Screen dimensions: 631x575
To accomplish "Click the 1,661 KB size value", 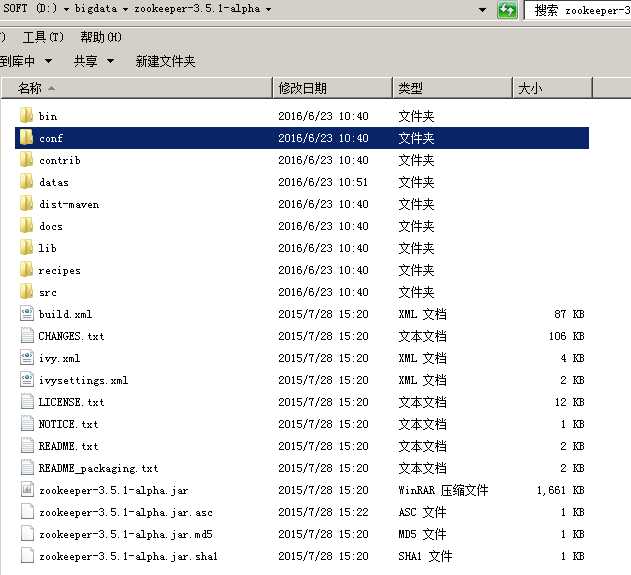I will coord(561,490).
